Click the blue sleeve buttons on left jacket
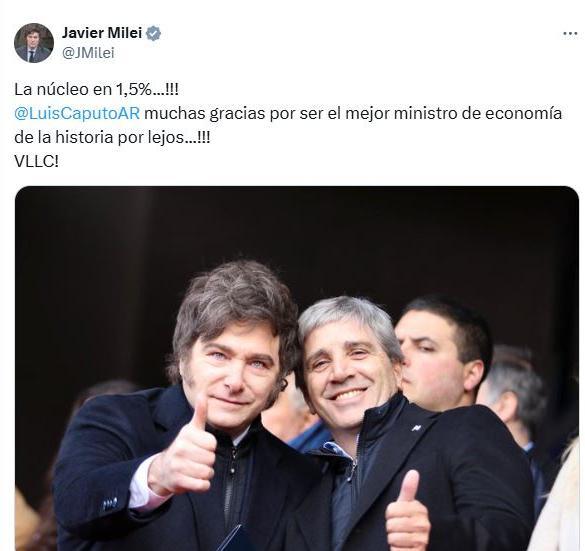Screen dimensions: 585x551 point(110,504)
